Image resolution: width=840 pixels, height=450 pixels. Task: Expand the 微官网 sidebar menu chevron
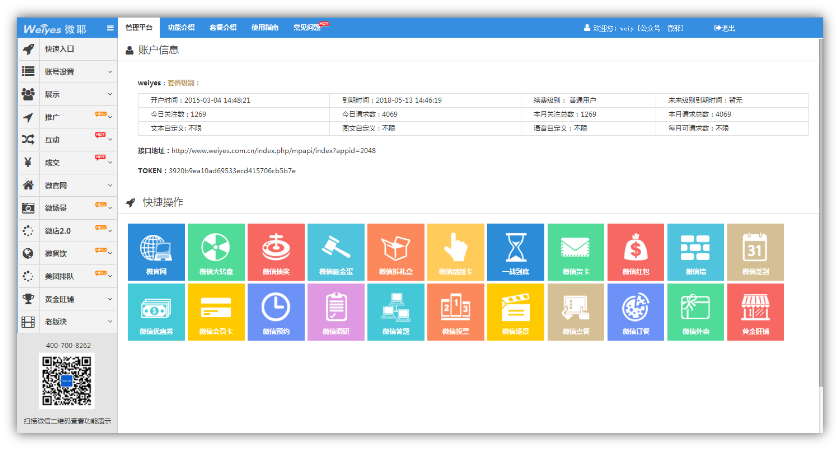tap(110, 185)
